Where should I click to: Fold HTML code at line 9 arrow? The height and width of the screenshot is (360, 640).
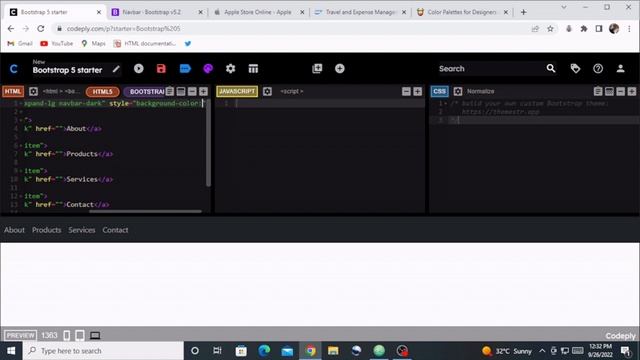click(21, 171)
